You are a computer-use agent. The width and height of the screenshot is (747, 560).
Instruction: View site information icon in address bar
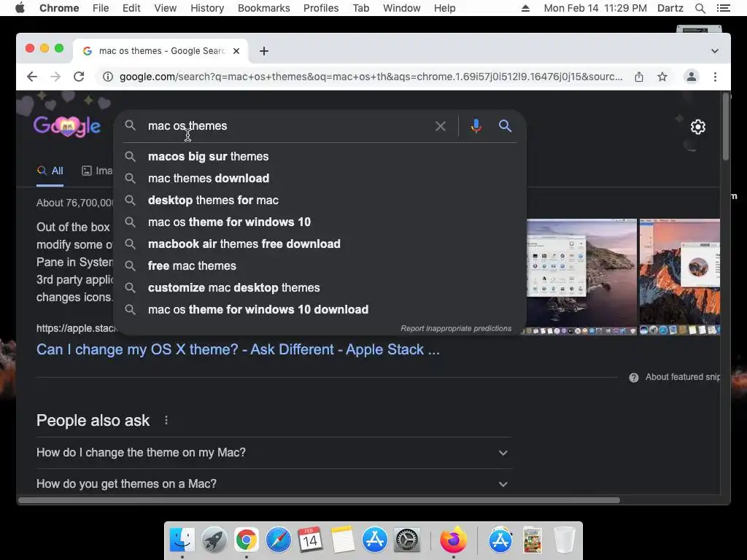pyautogui.click(x=108, y=77)
